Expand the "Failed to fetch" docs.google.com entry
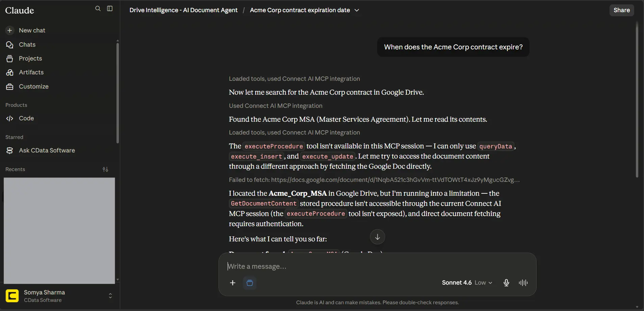Screen dimensions: 644x311 click(x=374, y=180)
